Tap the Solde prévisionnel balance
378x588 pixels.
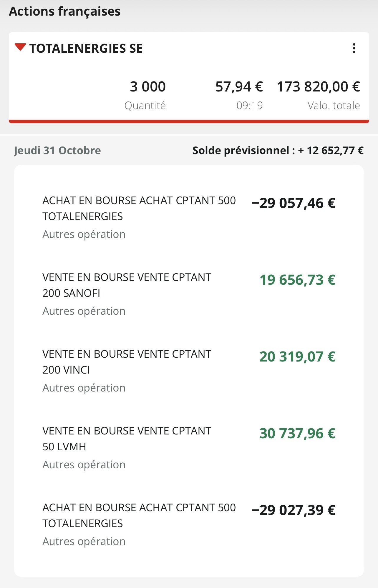coord(278,151)
